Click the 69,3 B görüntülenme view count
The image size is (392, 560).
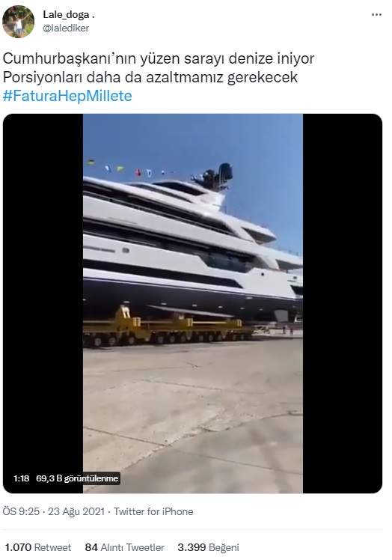[x=77, y=478]
